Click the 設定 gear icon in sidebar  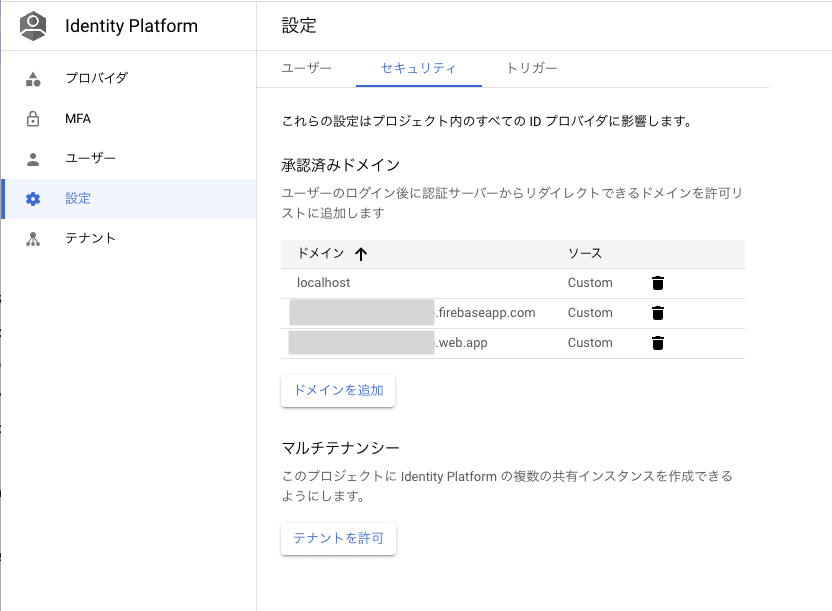(x=33, y=199)
